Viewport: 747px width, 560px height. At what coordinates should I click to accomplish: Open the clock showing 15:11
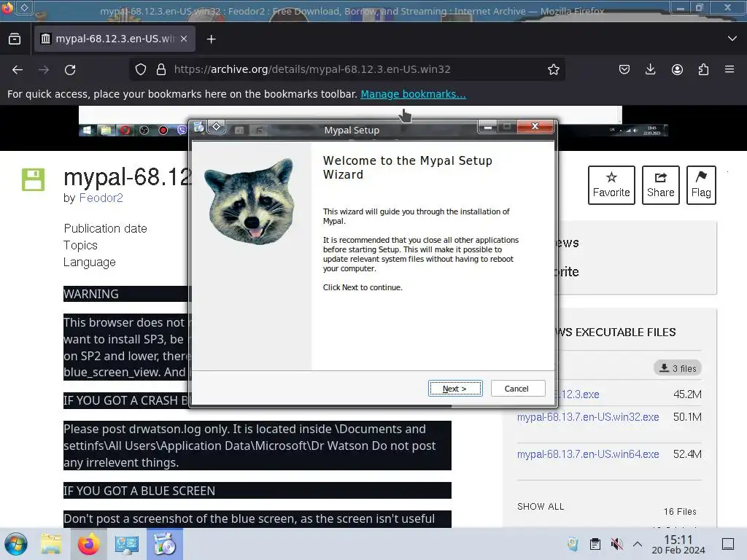(x=678, y=544)
